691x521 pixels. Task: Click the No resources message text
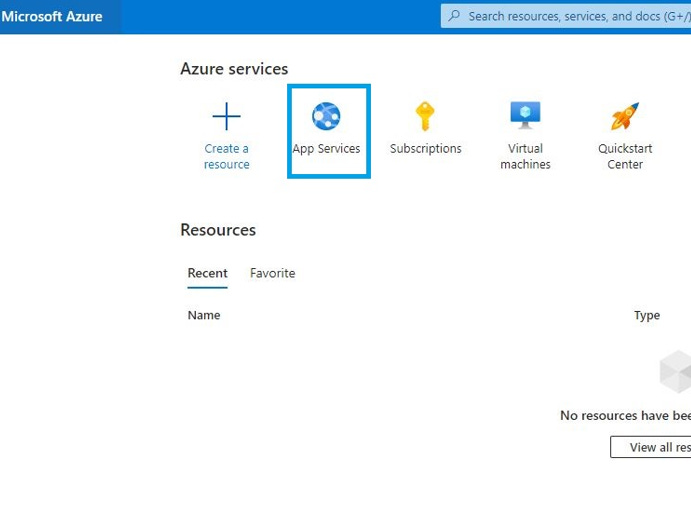625,415
